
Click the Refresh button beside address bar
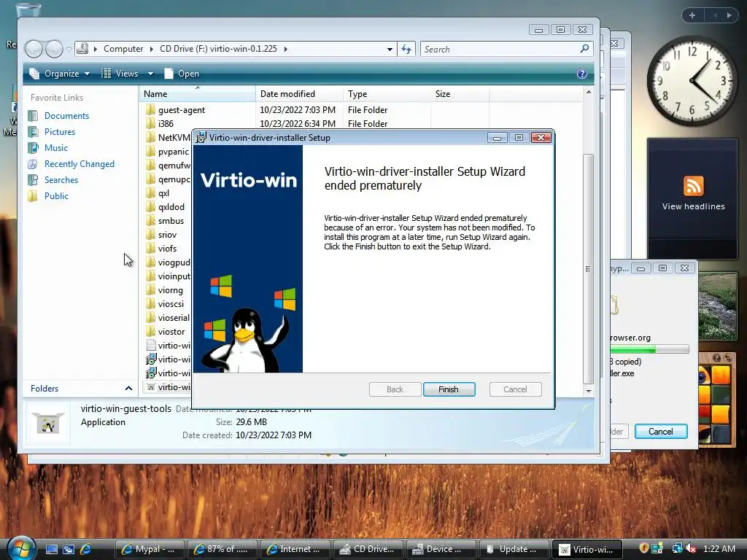406,49
